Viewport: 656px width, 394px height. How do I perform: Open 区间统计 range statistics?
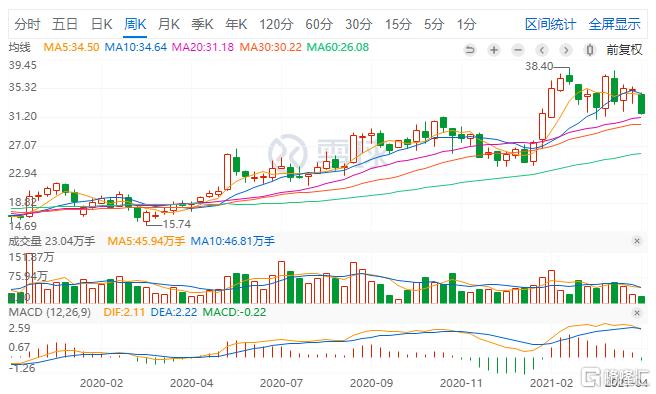pos(551,24)
